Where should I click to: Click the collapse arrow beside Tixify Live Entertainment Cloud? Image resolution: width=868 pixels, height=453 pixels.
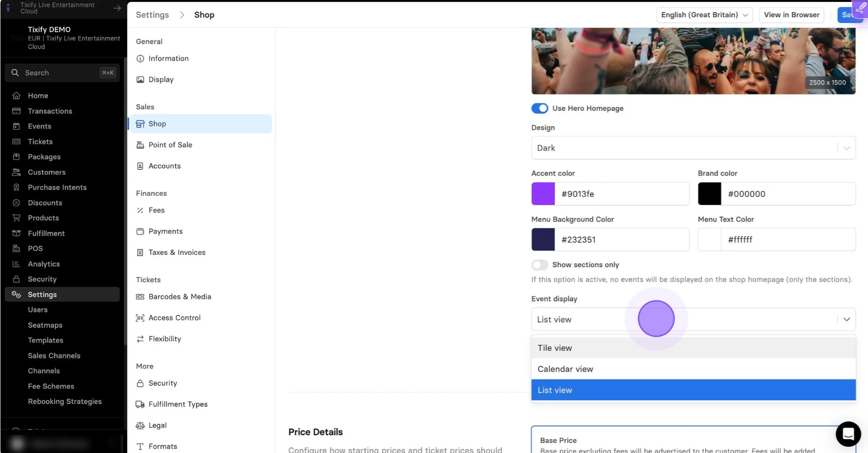coord(117,8)
